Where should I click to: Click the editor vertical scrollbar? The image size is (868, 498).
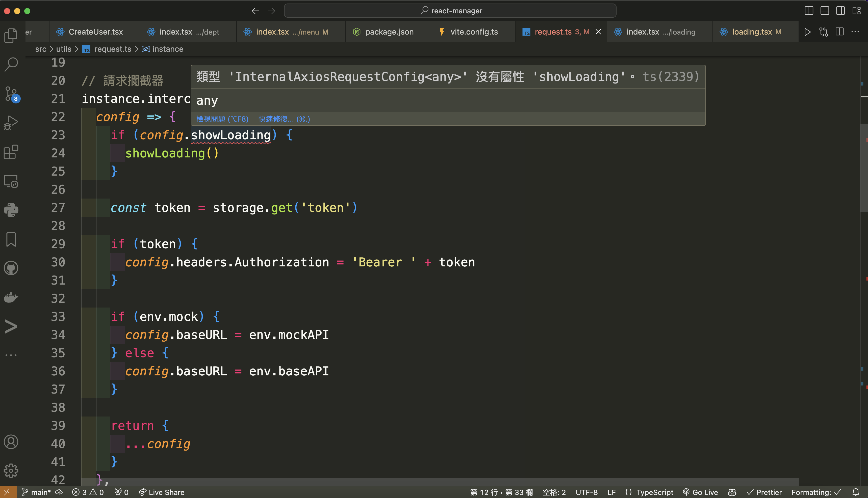pyautogui.click(x=864, y=168)
